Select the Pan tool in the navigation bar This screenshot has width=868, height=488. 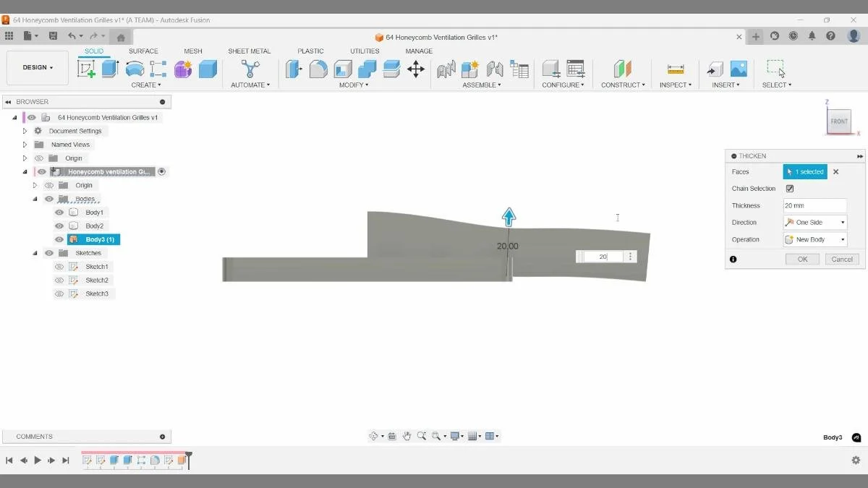pos(407,436)
